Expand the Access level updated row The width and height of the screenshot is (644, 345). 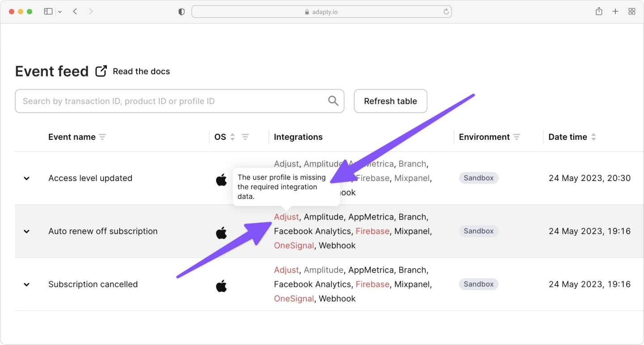click(27, 178)
